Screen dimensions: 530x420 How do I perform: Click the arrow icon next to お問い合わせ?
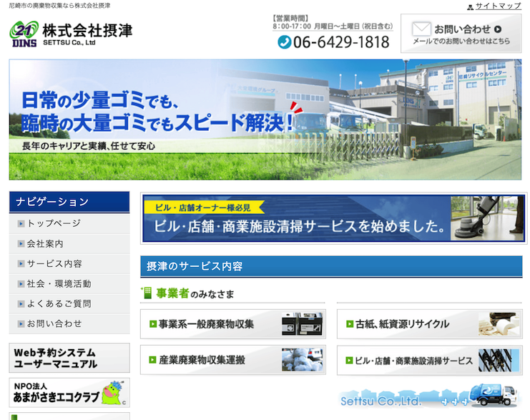[x=498, y=29]
